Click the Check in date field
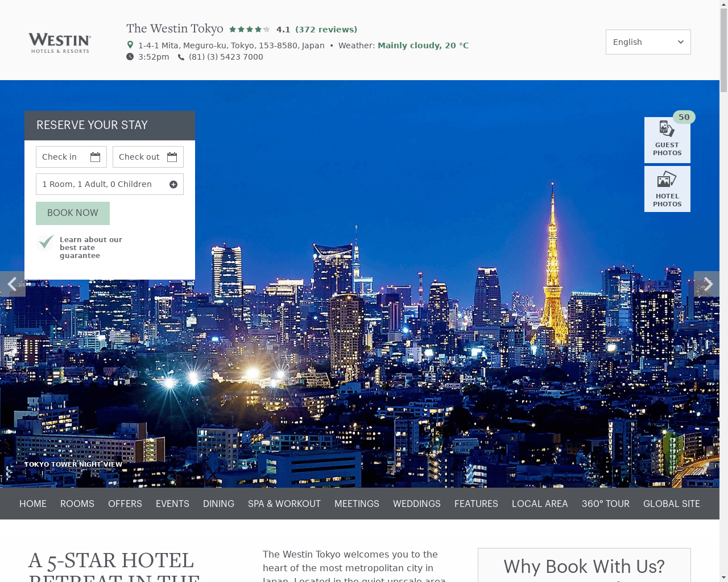The width and height of the screenshot is (728, 582). [x=71, y=157]
